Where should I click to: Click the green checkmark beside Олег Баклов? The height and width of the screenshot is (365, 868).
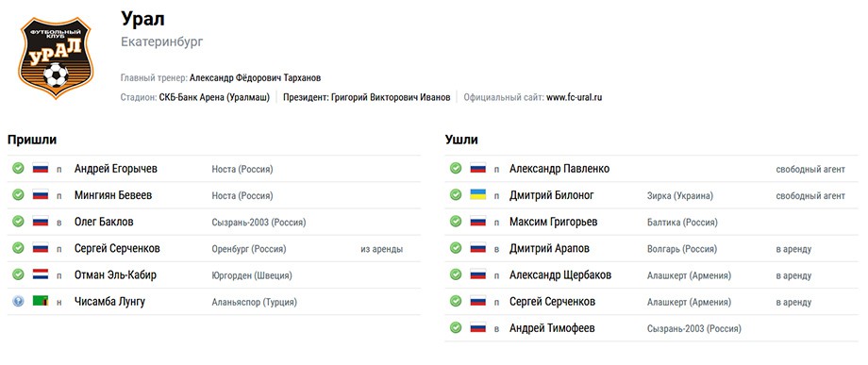[18, 222]
